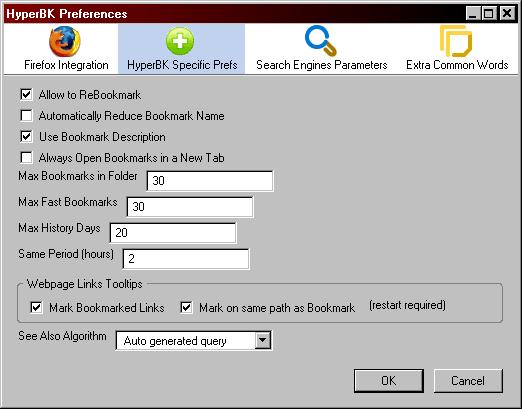Open the Firefox Integration tab
This screenshot has height=409, width=522.
66,49
